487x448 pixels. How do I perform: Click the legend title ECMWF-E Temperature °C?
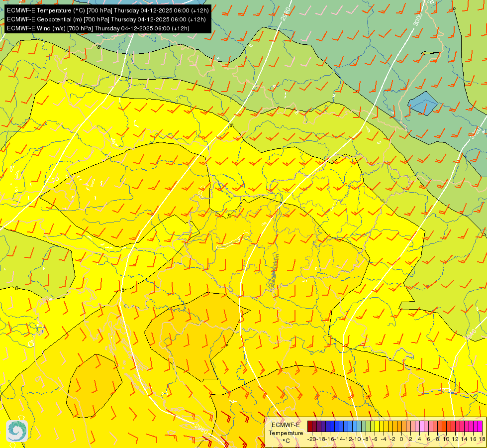tap(286, 433)
